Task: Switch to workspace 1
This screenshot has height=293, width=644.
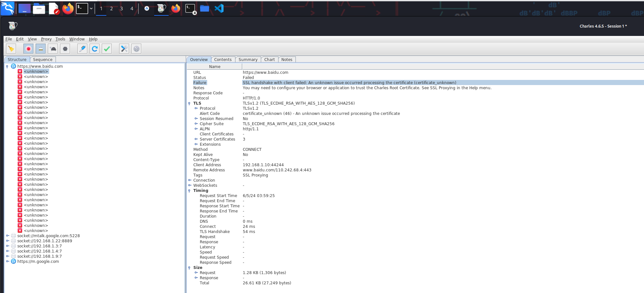Action: 101,9
